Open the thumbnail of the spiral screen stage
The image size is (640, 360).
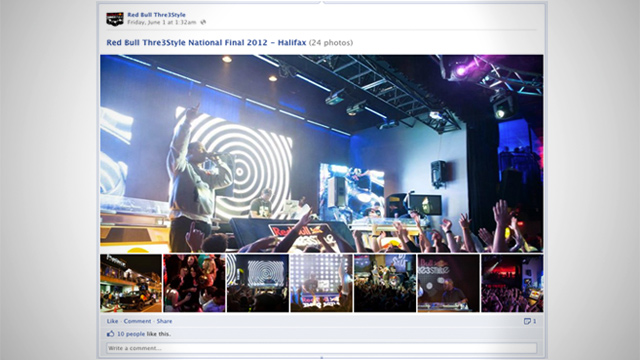pos(258,283)
